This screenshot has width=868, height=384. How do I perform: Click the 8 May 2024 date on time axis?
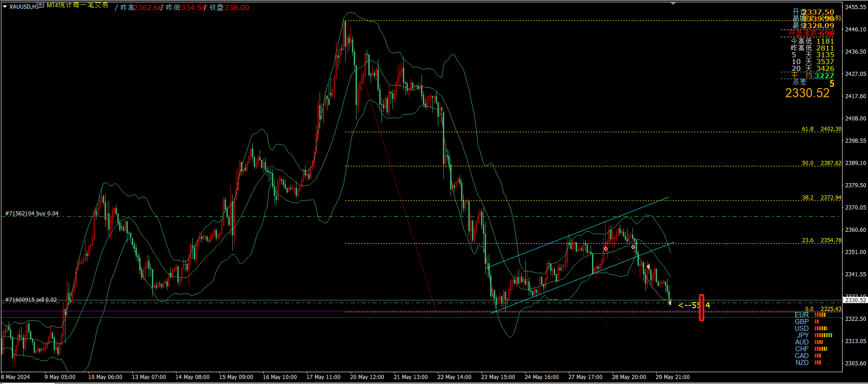tap(16, 377)
